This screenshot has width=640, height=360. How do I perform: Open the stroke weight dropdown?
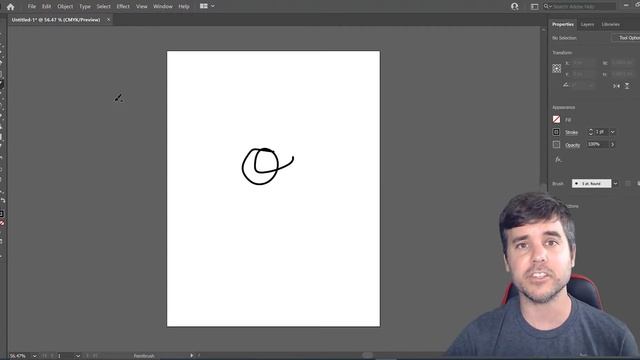[613, 132]
